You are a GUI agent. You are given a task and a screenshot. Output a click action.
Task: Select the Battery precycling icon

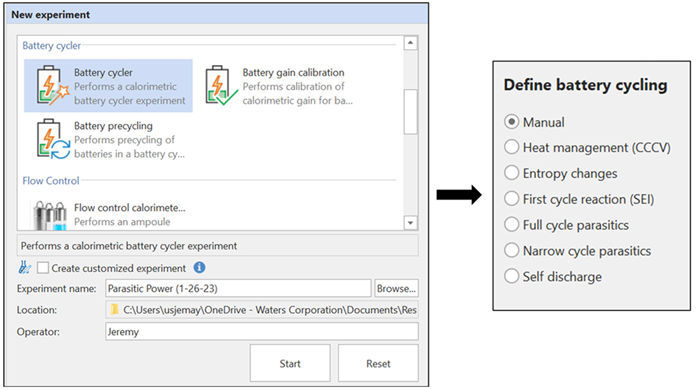53,139
